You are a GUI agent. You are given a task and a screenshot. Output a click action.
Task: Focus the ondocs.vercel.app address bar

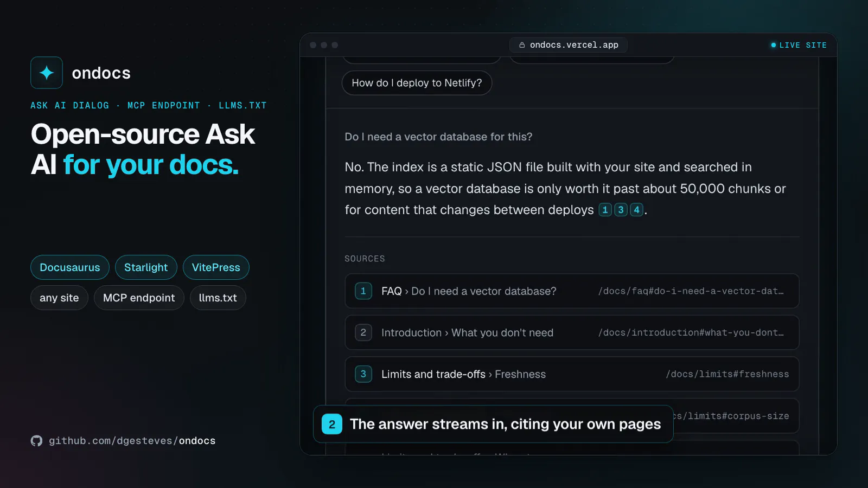pyautogui.click(x=568, y=45)
